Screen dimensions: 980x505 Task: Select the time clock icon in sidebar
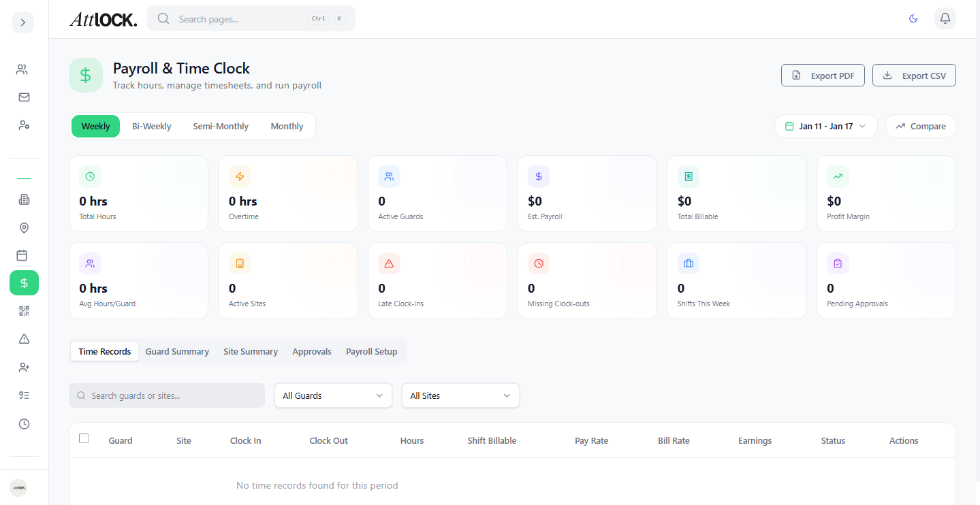click(24, 423)
